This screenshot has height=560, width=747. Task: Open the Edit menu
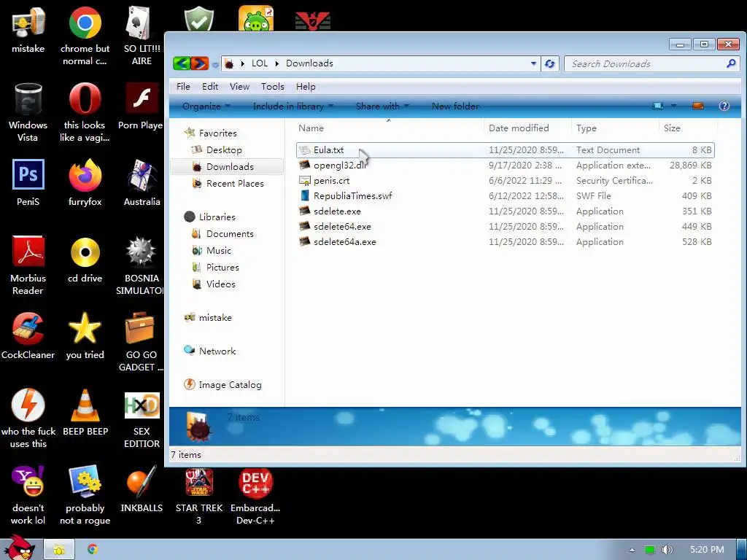[210, 86]
